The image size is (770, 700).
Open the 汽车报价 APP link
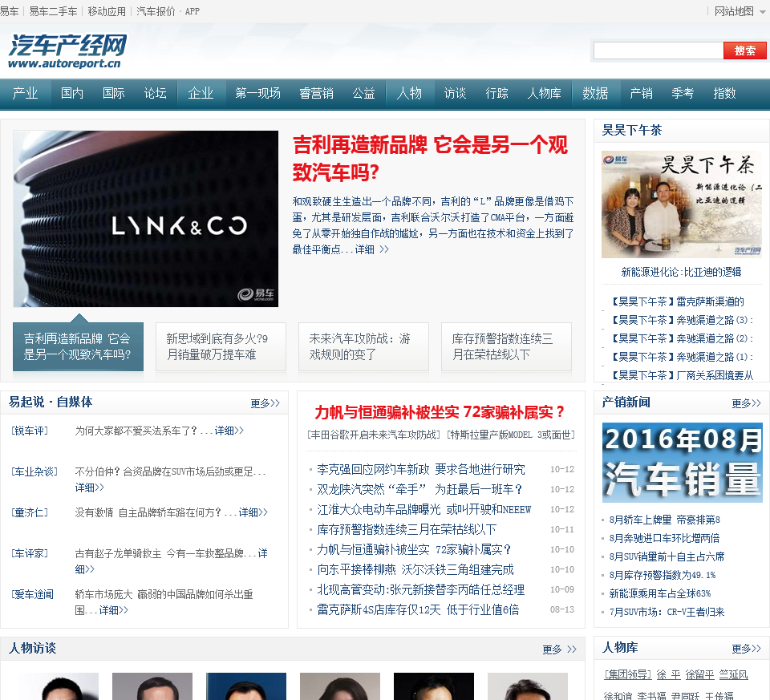pos(168,11)
